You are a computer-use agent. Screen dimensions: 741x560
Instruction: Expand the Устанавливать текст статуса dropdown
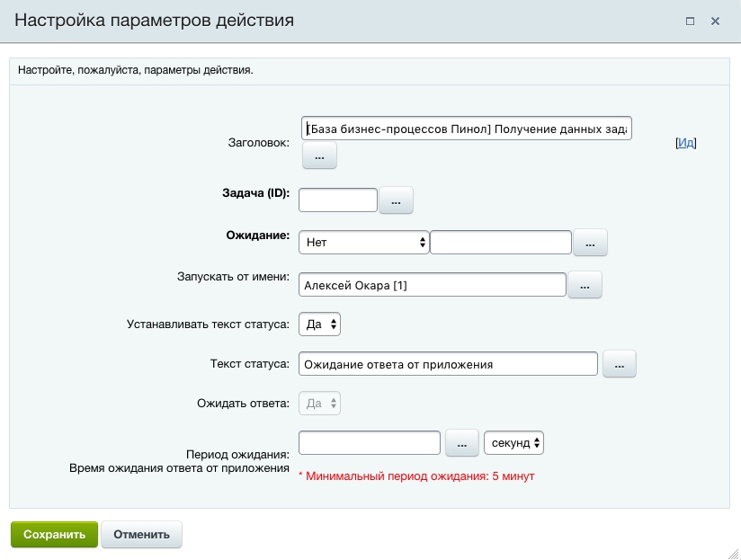(319, 324)
